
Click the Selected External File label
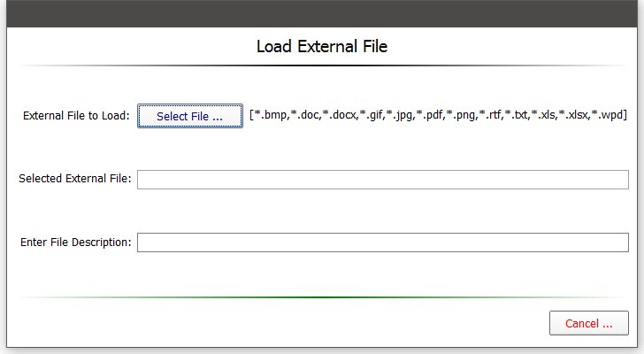tap(75, 179)
